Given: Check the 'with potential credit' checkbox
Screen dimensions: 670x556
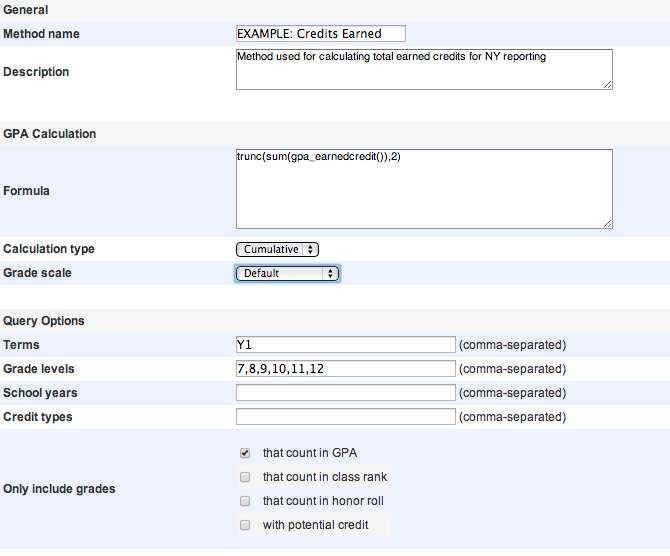Looking at the screenshot, I should tap(245, 525).
